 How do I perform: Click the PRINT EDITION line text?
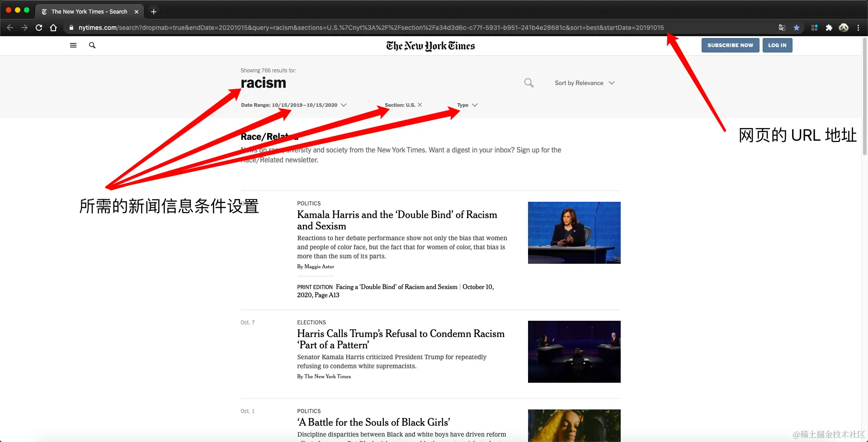tap(396, 291)
